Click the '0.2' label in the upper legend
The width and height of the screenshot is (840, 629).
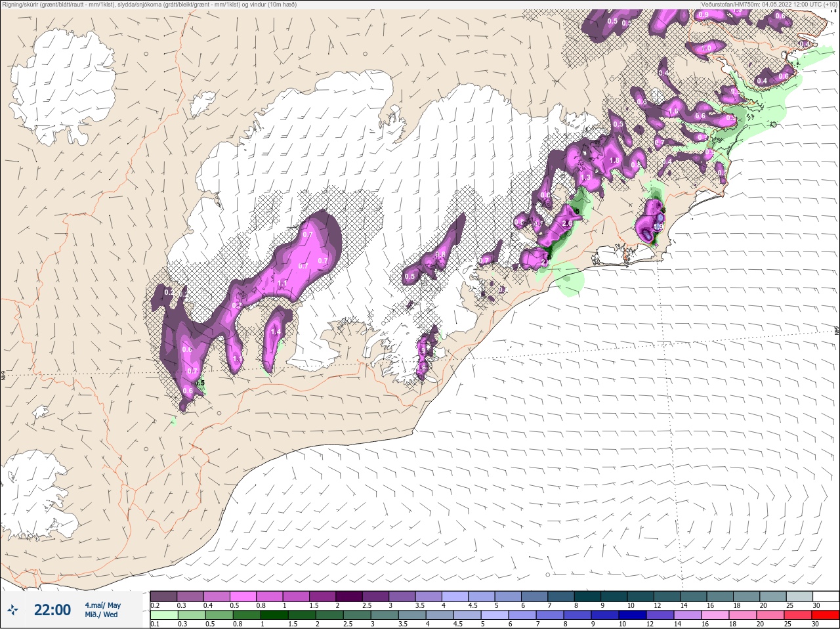(155, 605)
